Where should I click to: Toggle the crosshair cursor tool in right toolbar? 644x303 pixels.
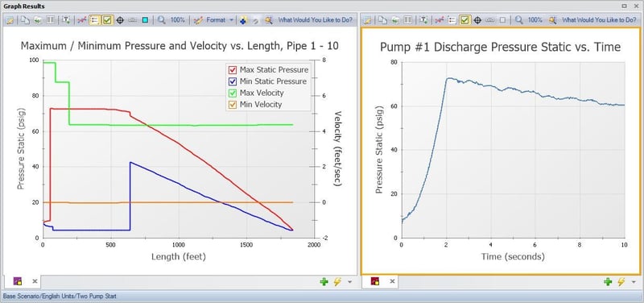pos(477,19)
